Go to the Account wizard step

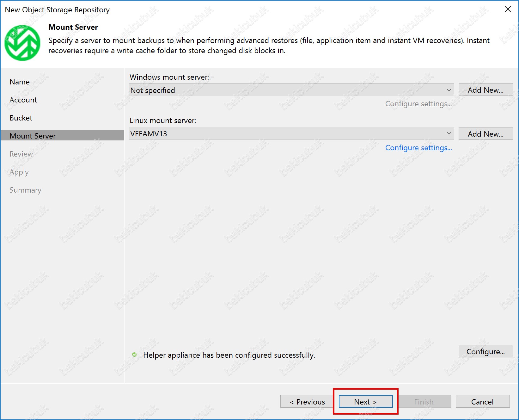23,100
